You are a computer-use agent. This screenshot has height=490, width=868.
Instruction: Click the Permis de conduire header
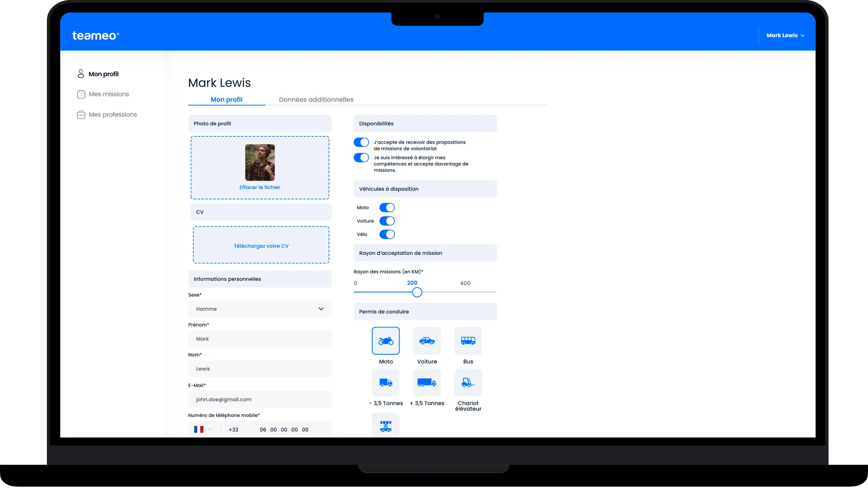pos(425,312)
